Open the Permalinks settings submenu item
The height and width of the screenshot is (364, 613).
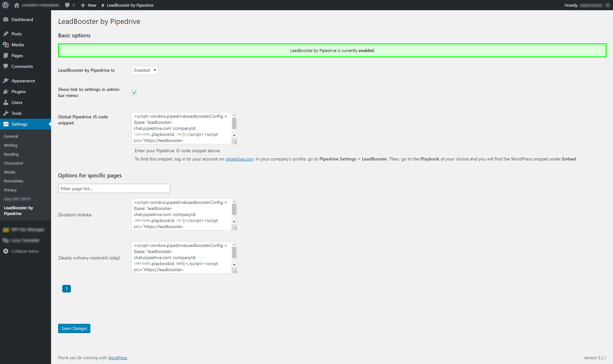pos(14,181)
